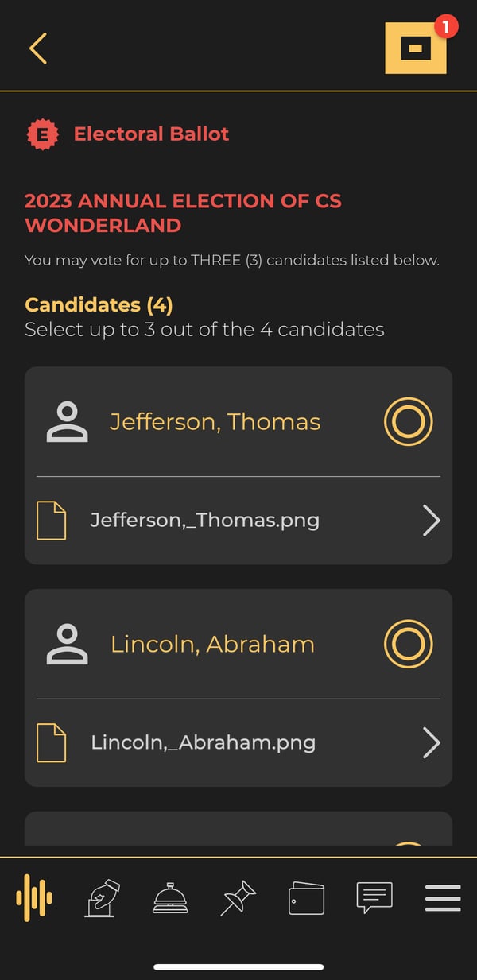Mark Lincoln, Abraham as a chosen candidate
This screenshot has width=477, height=980.
tap(408, 644)
